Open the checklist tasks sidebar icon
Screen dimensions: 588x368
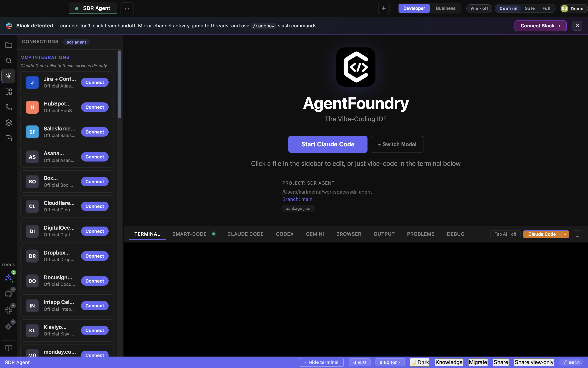point(9,138)
